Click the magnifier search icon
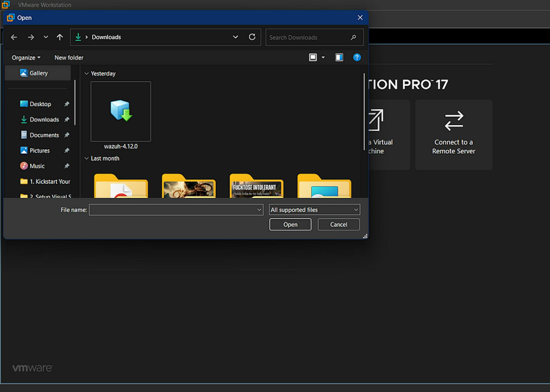This screenshot has height=392, width=550. coord(353,37)
